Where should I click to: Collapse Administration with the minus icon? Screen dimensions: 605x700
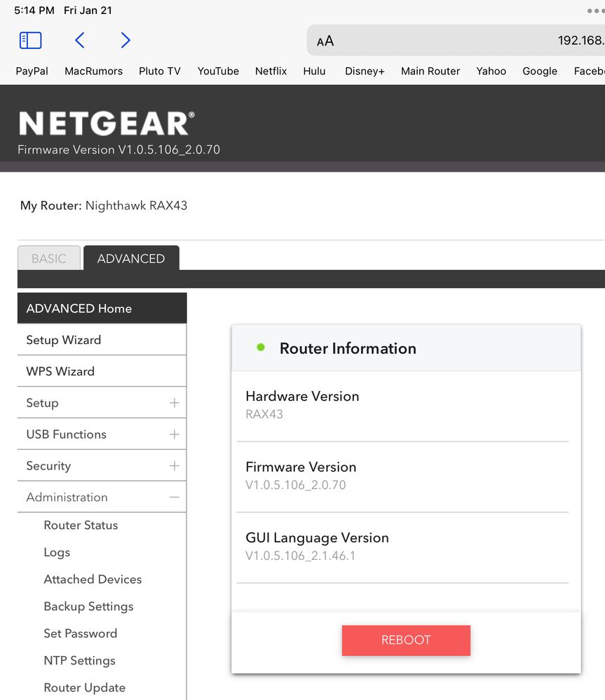pos(174,497)
